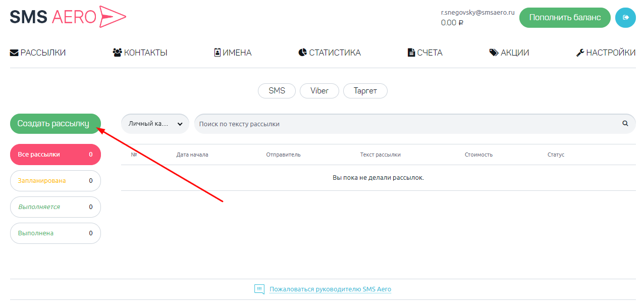This screenshot has height=306, width=644.
Task: Expand the Личный кабинет dropdown
Action: point(155,124)
